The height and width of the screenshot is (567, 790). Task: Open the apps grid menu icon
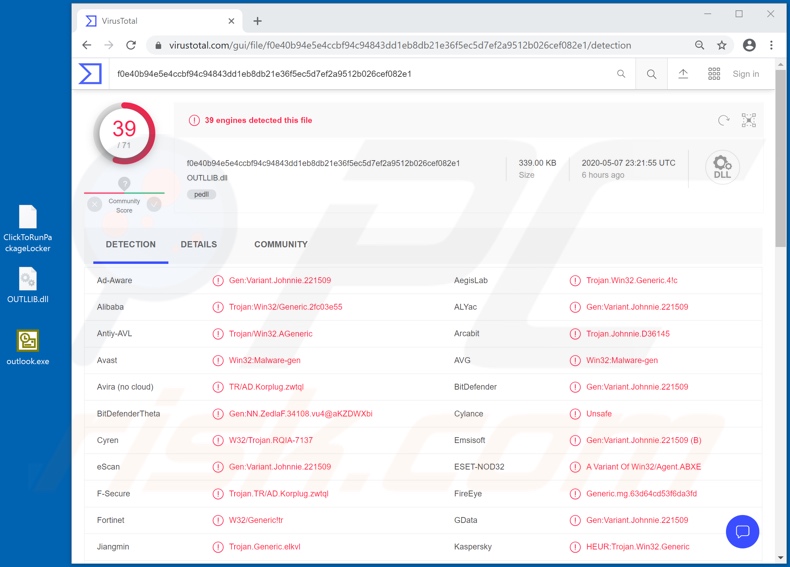714,74
